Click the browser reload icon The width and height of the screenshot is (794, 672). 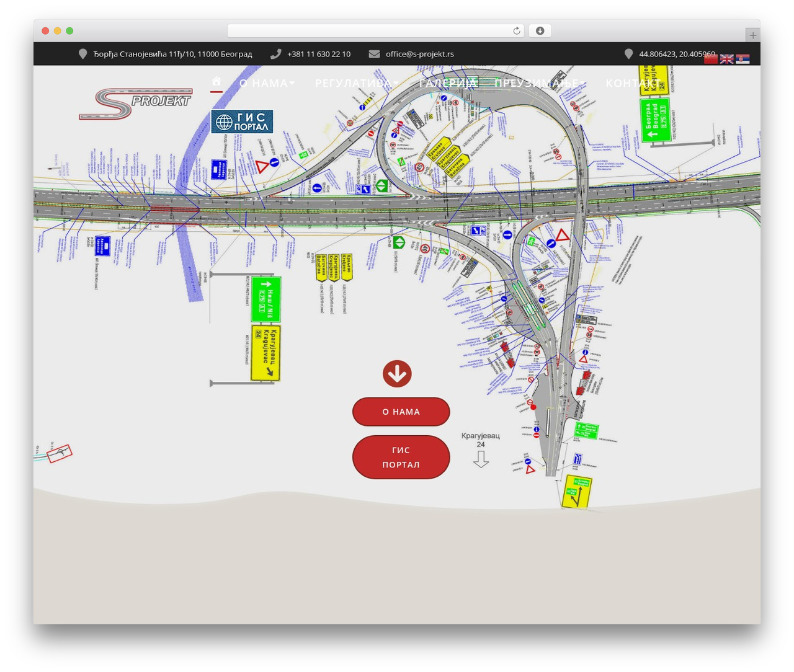[x=517, y=31]
